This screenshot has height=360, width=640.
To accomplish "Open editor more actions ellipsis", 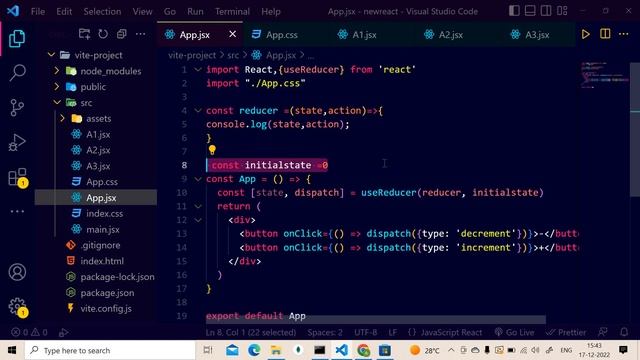I will tap(623, 34).
